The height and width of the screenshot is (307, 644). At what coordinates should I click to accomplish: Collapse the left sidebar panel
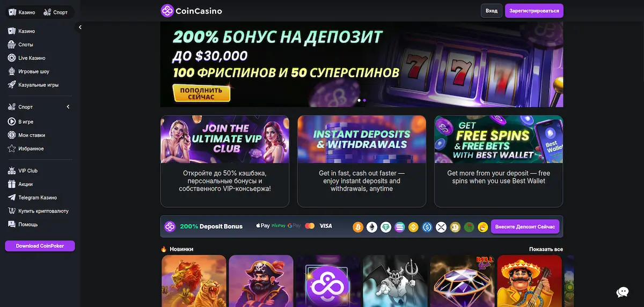pyautogui.click(x=80, y=27)
